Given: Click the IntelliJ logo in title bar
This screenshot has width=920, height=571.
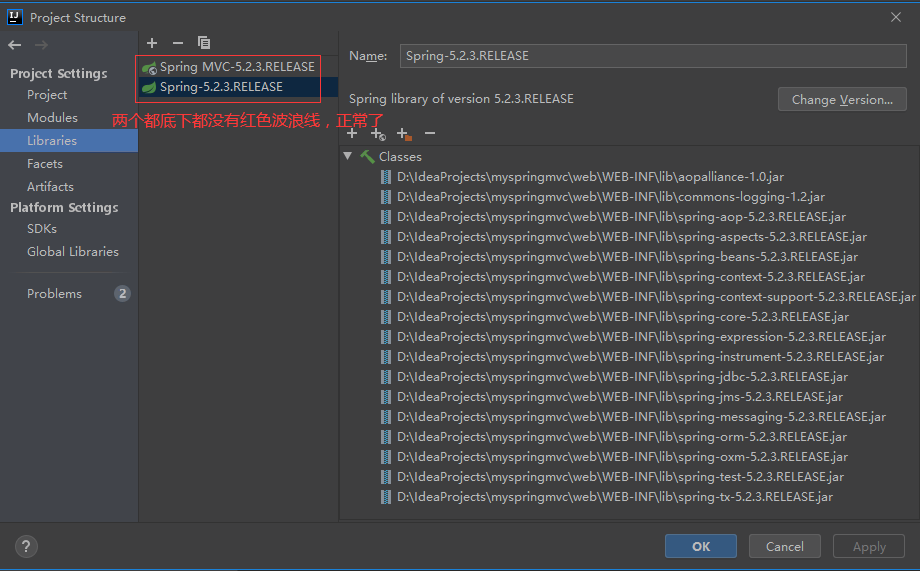Looking at the screenshot, I should (15, 17).
